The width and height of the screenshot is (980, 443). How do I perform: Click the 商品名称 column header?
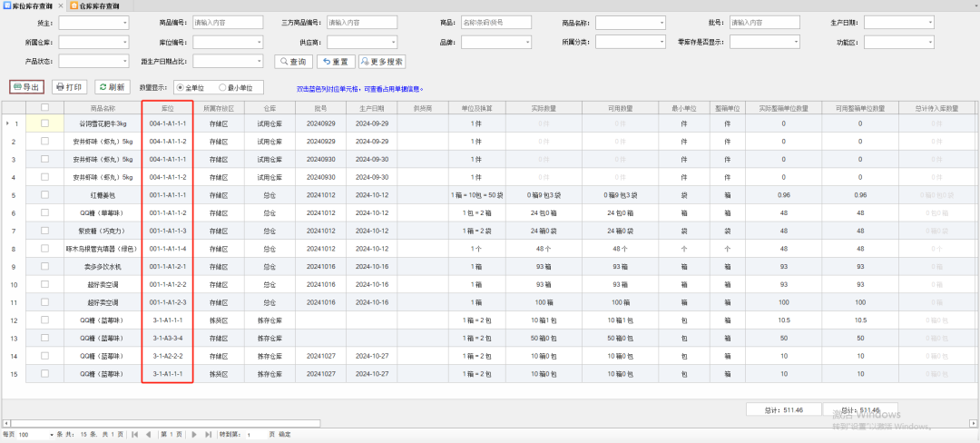(103, 107)
